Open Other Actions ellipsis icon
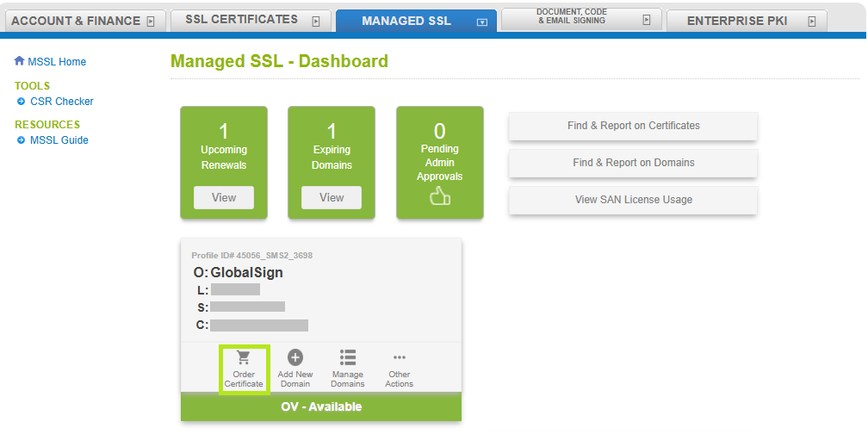868x434 pixels. click(x=400, y=357)
